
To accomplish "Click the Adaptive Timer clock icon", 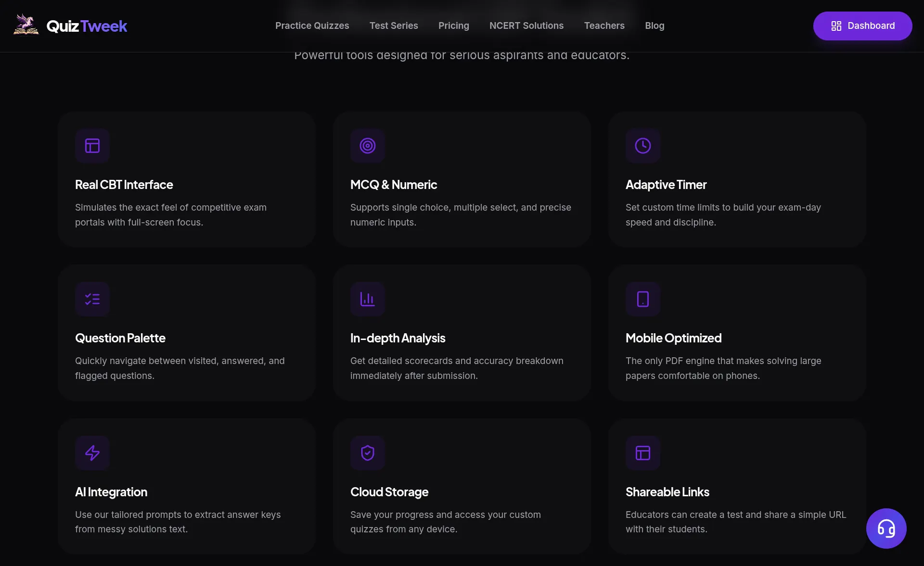I will tap(643, 146).
